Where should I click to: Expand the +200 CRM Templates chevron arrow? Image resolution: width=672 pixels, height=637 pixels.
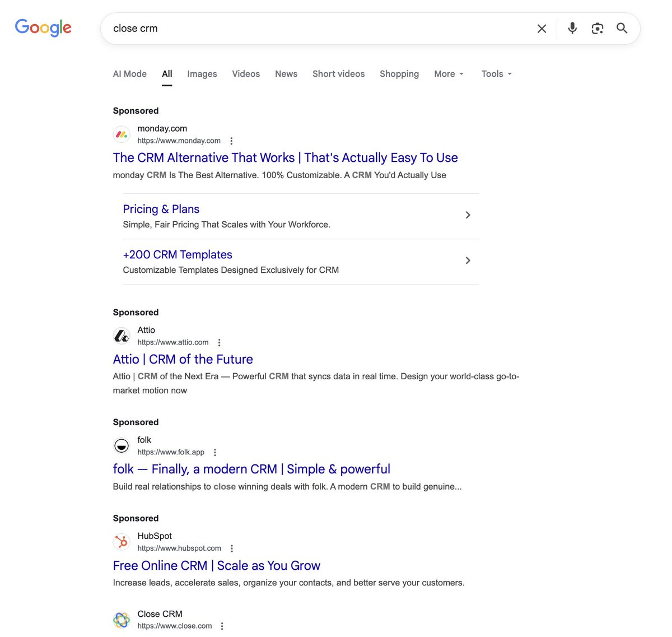point(468,261)
